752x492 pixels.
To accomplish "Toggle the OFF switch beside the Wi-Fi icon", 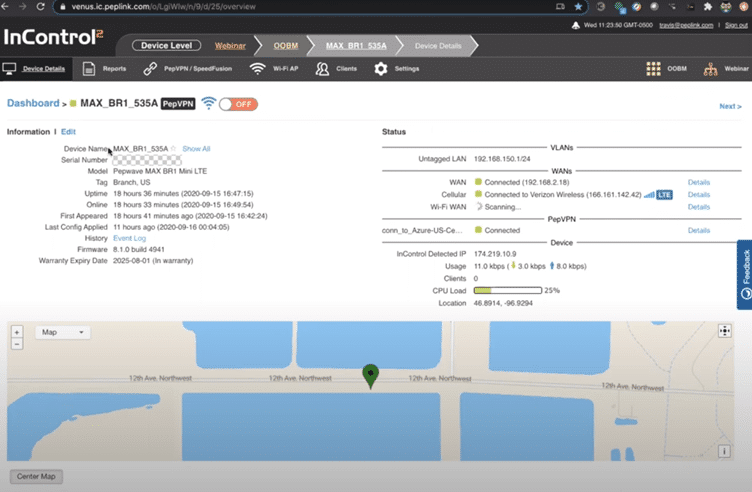I will click(x=238, y=104).
